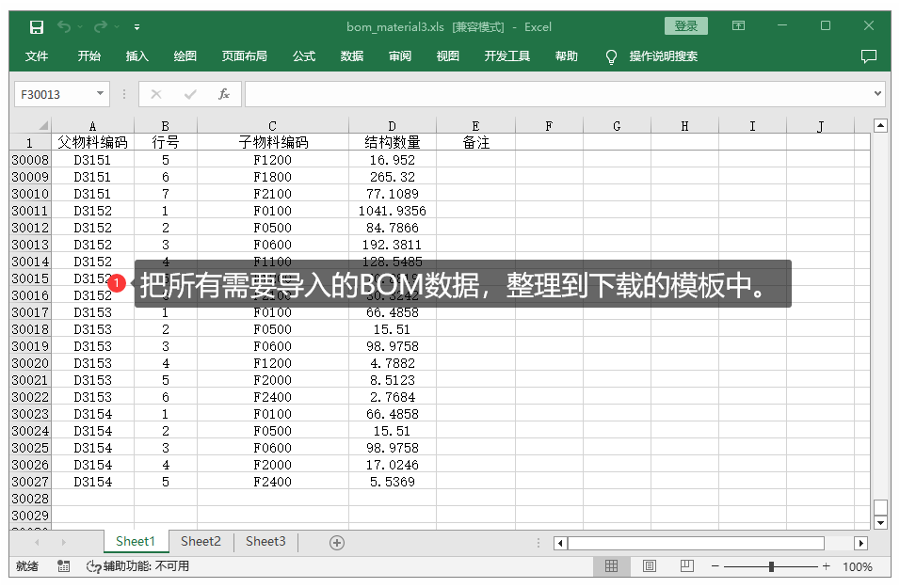Click the Insert Function fx icon
Image resolution: width=900 pixels, height=588 pixels.
[x=224, y=94]
